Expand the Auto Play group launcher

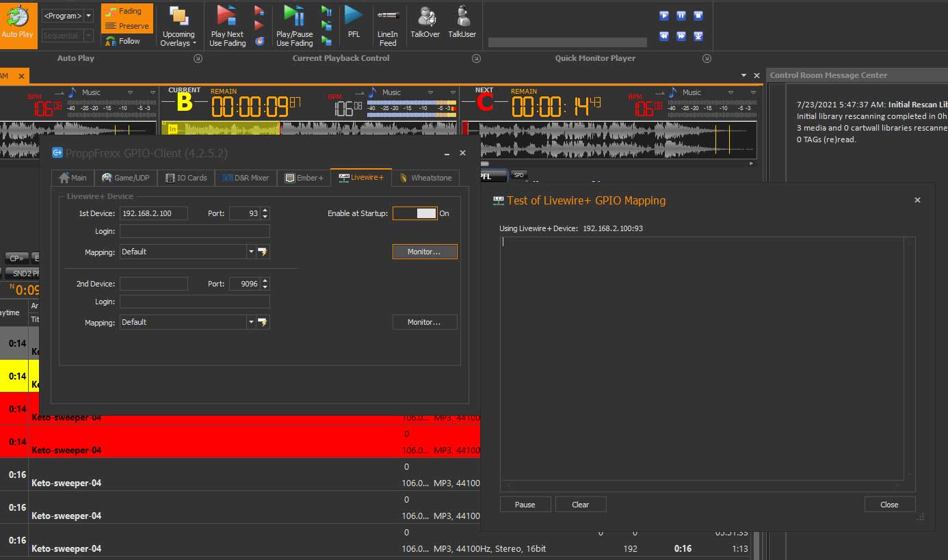tap(198, 59)
